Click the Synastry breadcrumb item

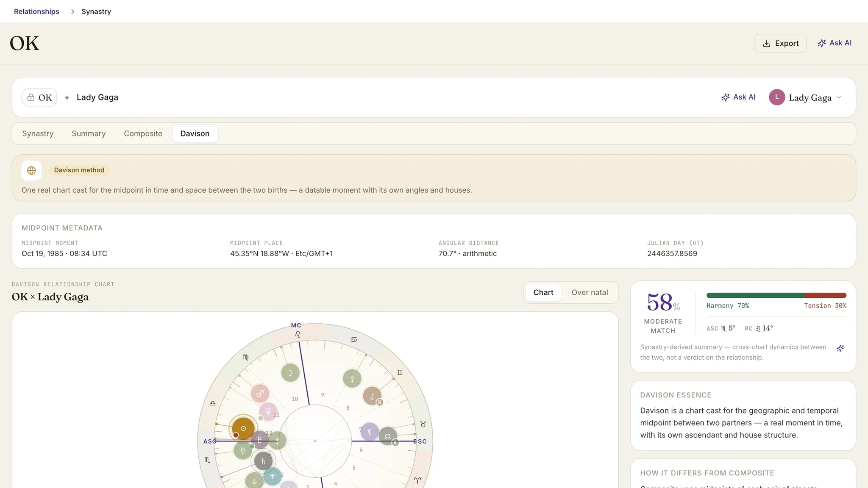pyautogui.click(x=96, y=11)
